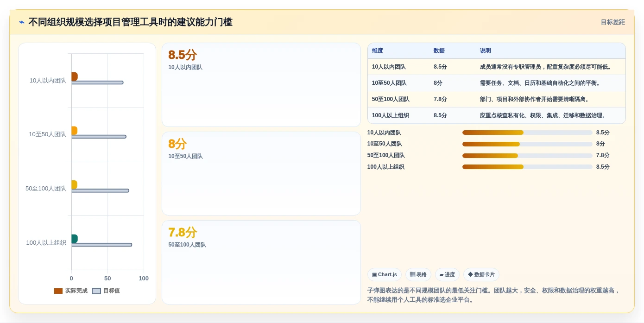The width and height of the screenshot is (644, 323).
Task: Open the 7.8分 data card
Action: pos(261,262)
